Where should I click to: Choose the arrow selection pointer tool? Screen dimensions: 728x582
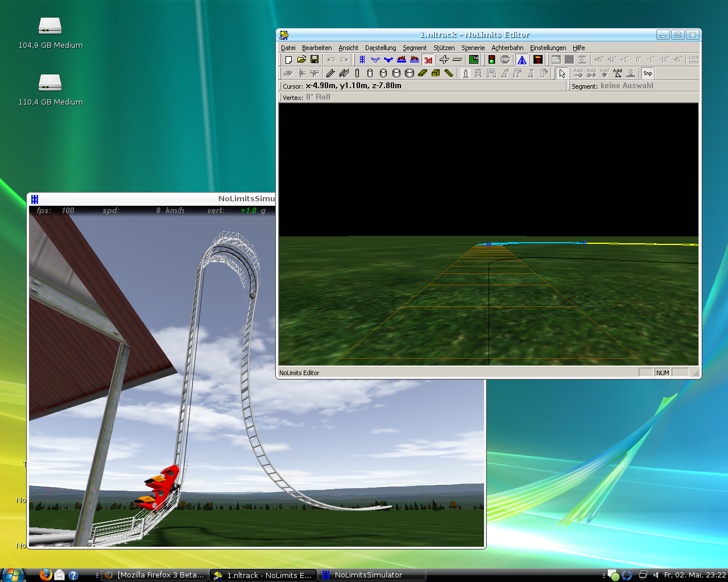[562, 73]
